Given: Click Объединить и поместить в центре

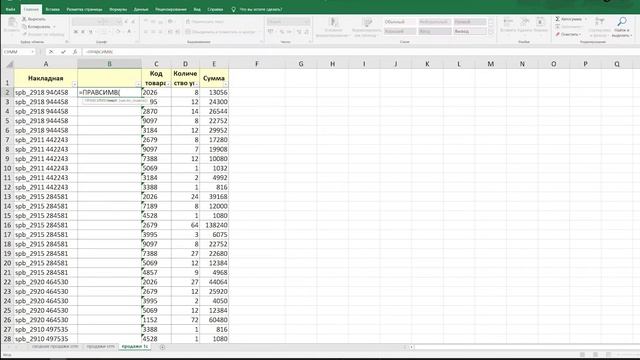Looking at the screenshot, I should click(x=220, y=32).
